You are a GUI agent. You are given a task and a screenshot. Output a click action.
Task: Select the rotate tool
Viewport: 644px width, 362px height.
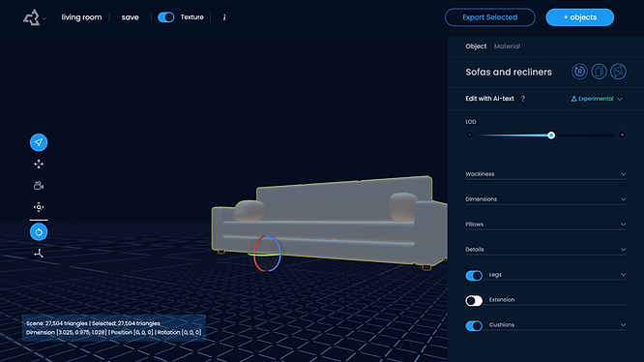[x=39, y=231]
